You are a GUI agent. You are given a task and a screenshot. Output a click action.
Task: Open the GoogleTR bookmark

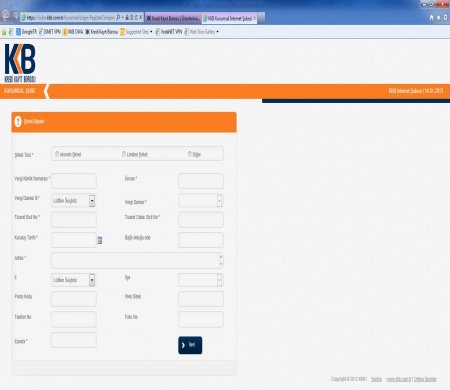click(26, 32)
